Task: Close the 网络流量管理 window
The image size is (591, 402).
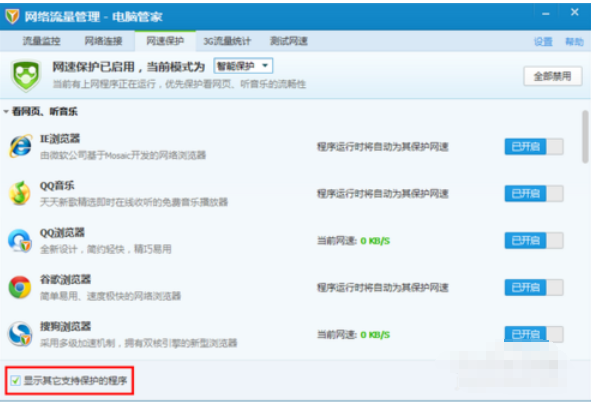Action: point(574,13)
